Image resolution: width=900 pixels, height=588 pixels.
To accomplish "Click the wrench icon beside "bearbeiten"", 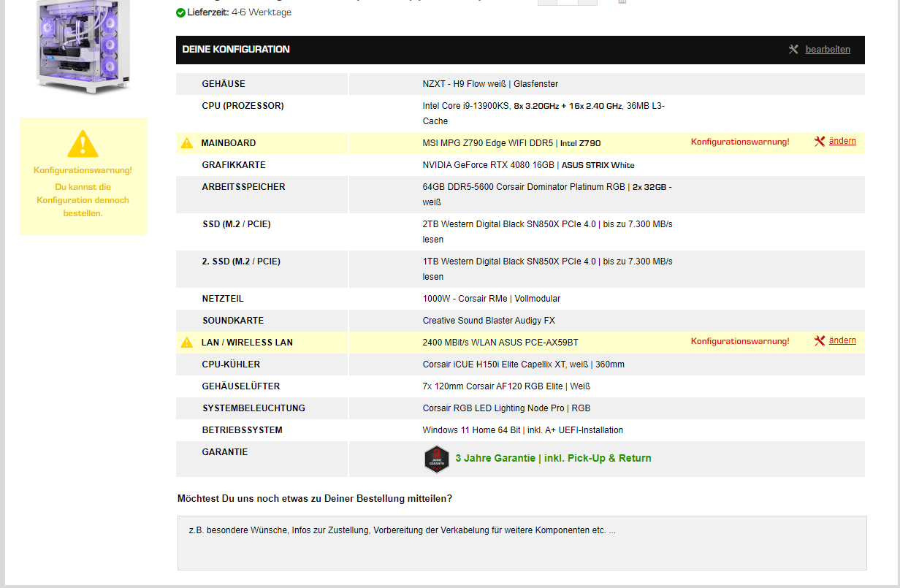I will point(793,50).
